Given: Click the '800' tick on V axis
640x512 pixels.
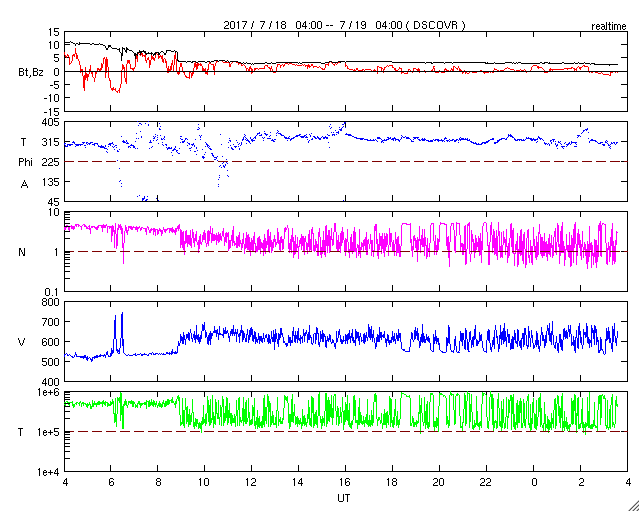Looking at the screenshot, I should (51, 302).
